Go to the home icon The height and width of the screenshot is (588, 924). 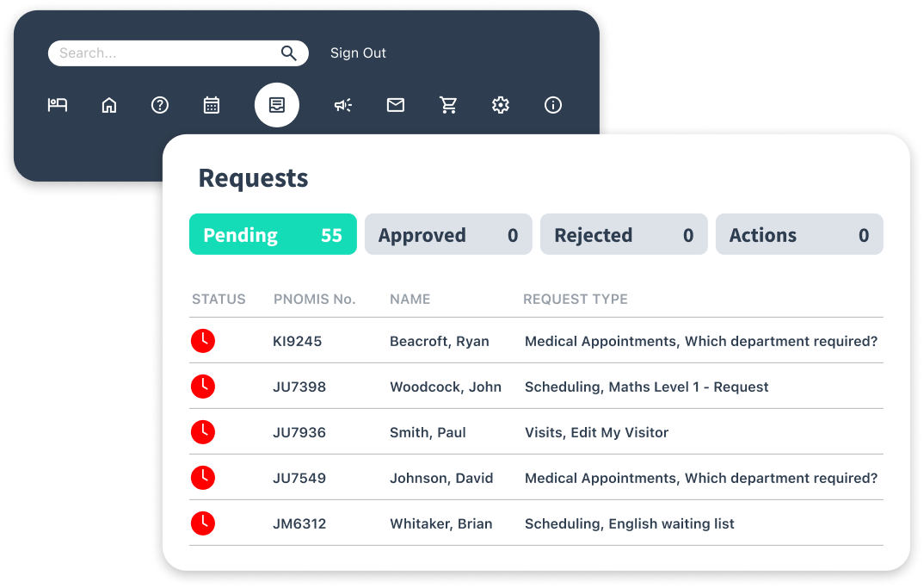[x=109, y=105]
